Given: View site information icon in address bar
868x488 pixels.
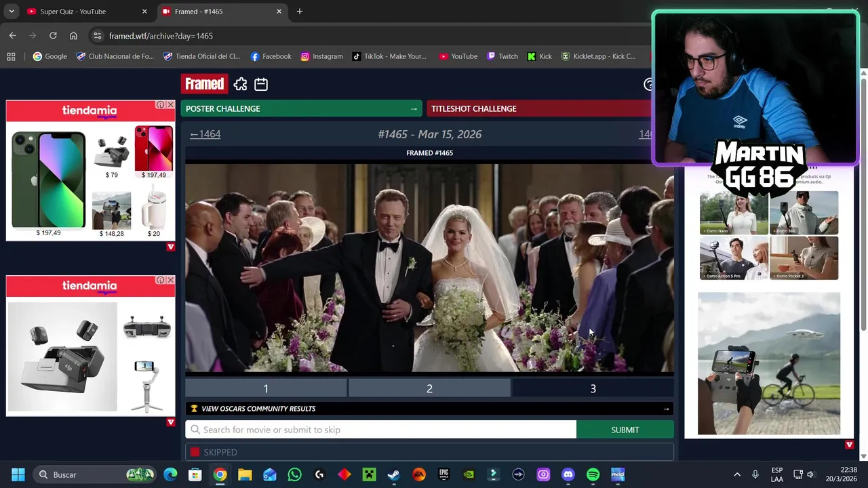Looking at the screenshot, I should click(97, 36).
